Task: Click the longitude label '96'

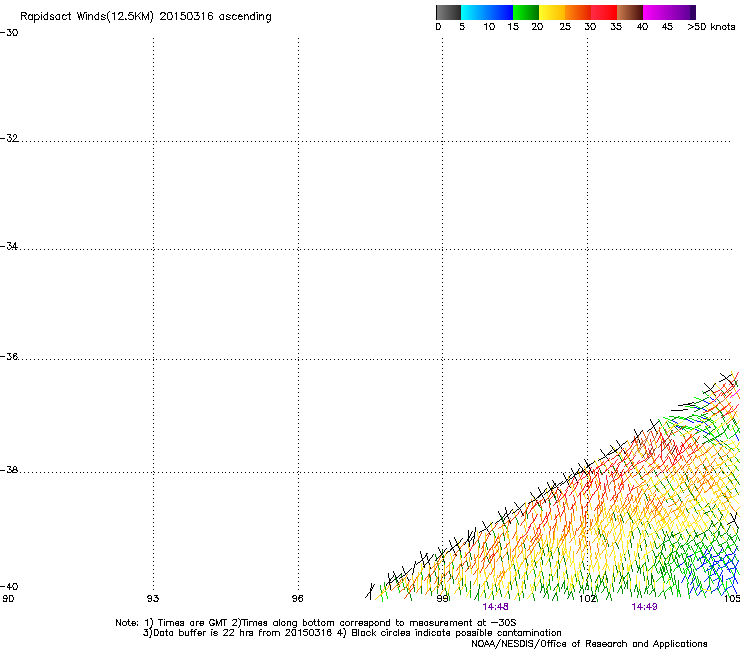Action: pyautogui.click(x=297, y=599)
